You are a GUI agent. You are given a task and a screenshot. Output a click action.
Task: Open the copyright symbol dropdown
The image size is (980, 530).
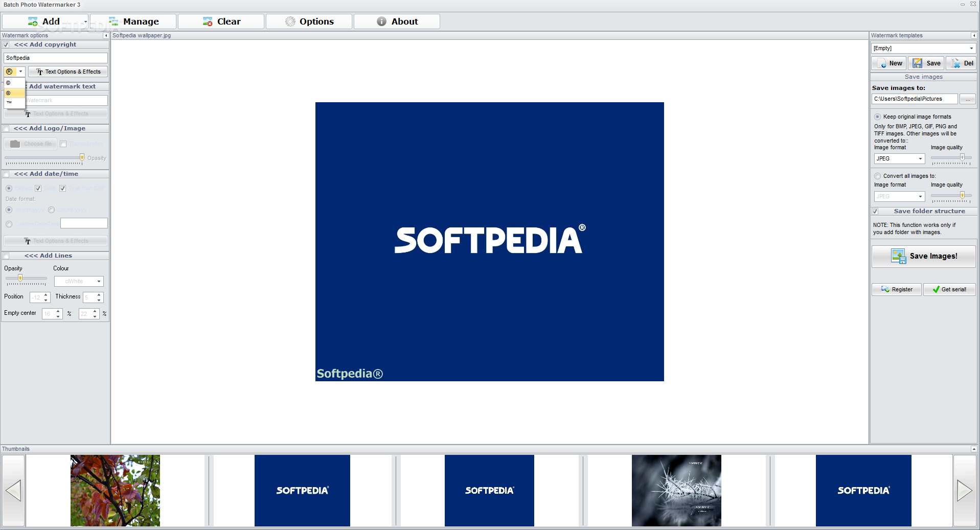tap(20, 72)
